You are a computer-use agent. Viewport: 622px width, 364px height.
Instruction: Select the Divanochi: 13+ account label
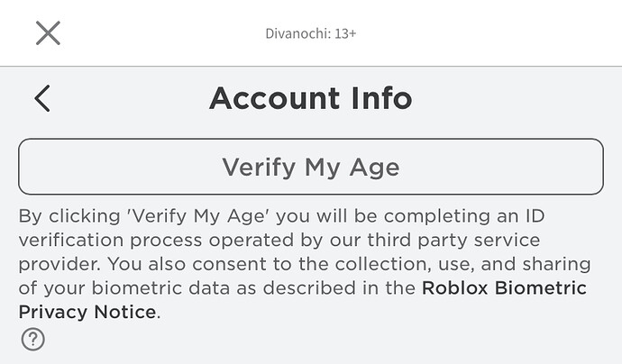tap(311, 33)
